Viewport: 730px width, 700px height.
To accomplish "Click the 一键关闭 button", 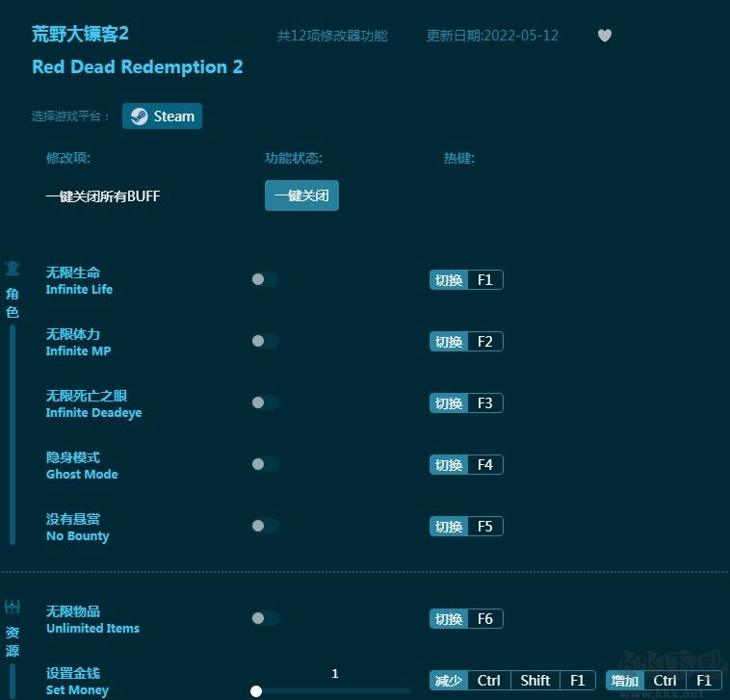I will click(x=301, y=195).
